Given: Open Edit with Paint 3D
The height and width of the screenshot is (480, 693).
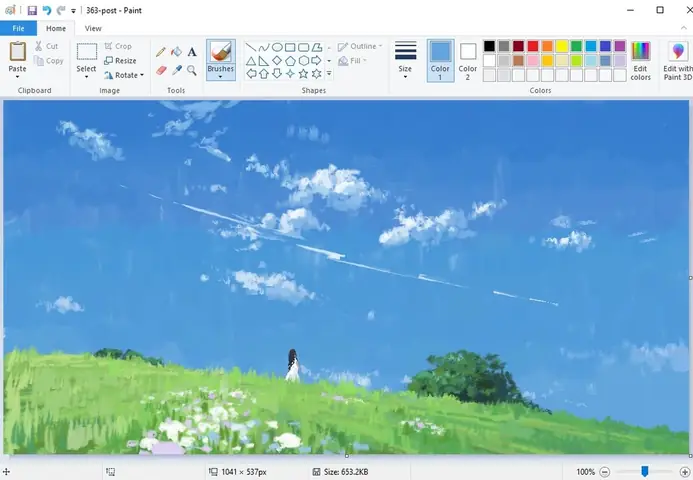Looking at the screenshot, I should (x=678, y=61).
